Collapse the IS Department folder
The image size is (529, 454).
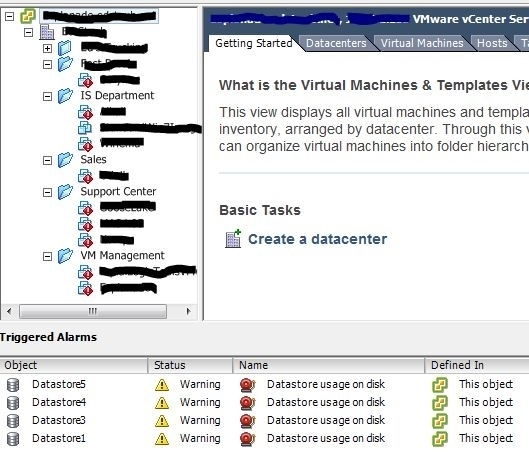click(48, 97)
